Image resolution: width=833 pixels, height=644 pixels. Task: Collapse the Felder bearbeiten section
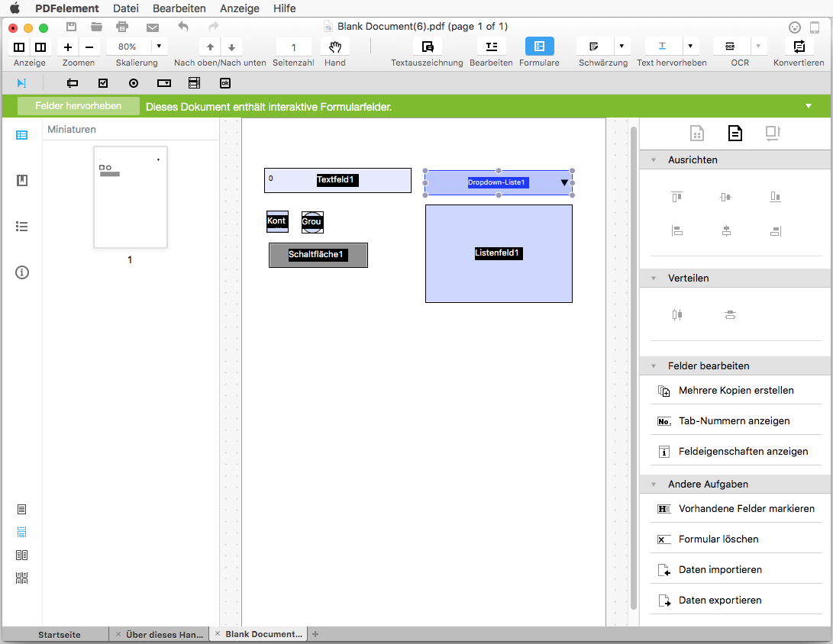(x=654, y=365)
